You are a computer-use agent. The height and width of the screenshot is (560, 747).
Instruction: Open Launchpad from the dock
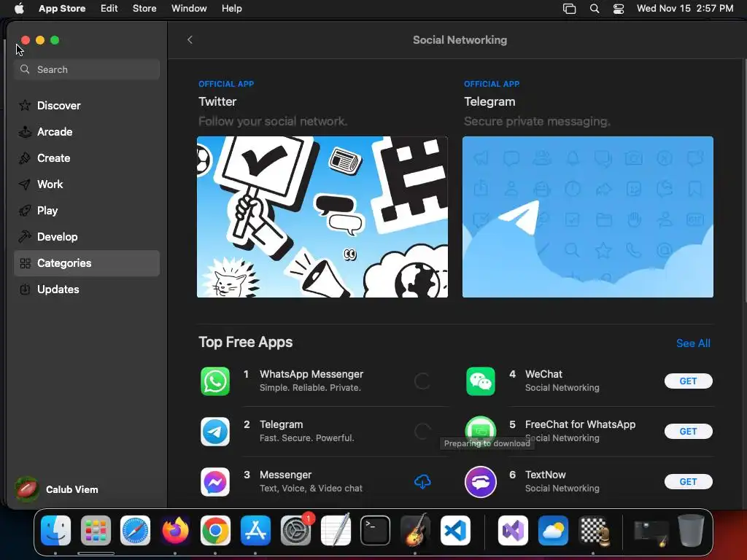[96, 531]
